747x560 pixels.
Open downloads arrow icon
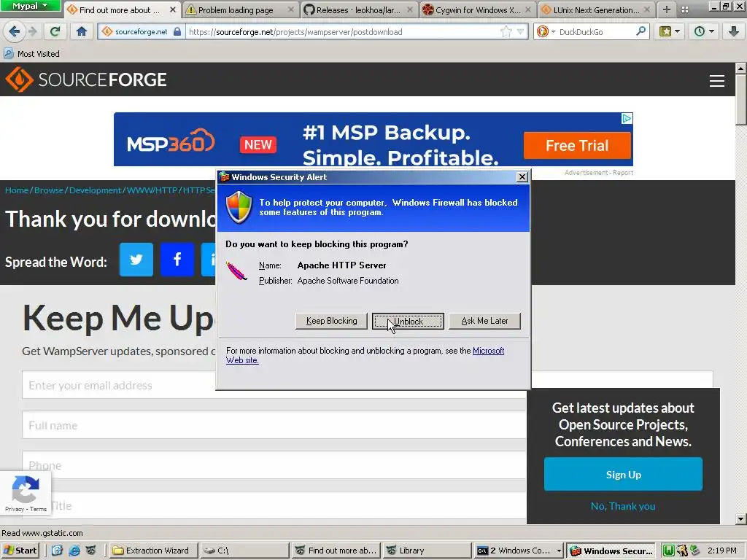[x=733, y=32]
